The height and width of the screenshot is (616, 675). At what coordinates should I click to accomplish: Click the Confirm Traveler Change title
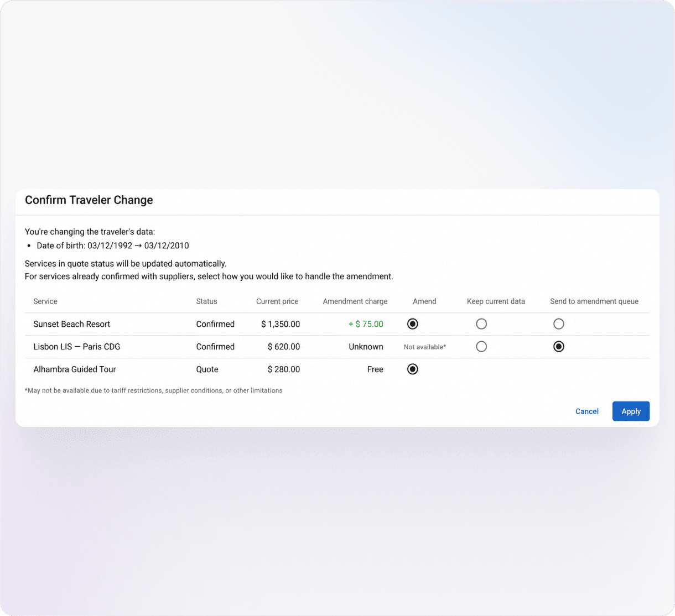tap(89, 200)
